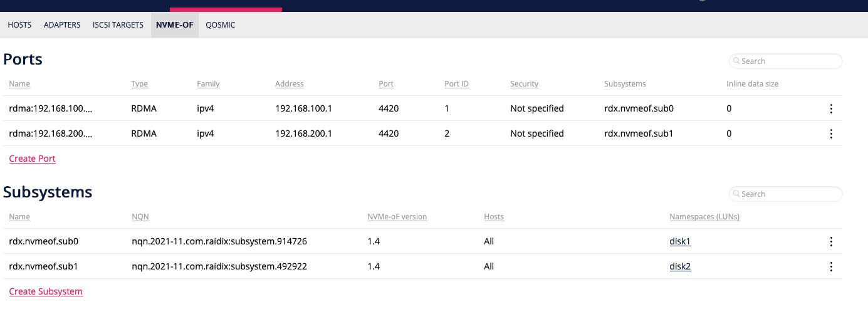Open the QOSMIC tab
Screen dimensions: 868x324
221,25
